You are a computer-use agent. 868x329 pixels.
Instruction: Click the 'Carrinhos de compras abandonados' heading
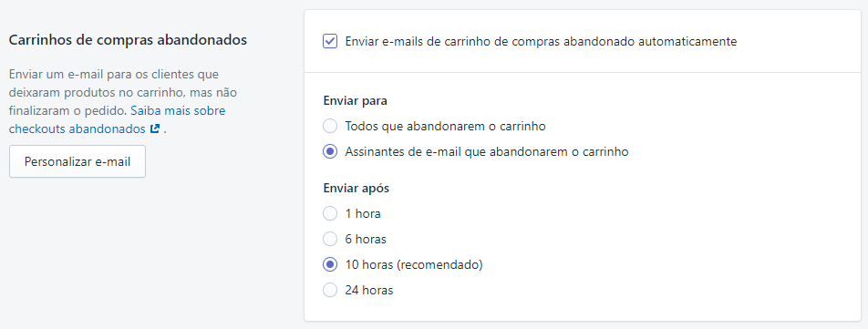click(x=128, y=40)
